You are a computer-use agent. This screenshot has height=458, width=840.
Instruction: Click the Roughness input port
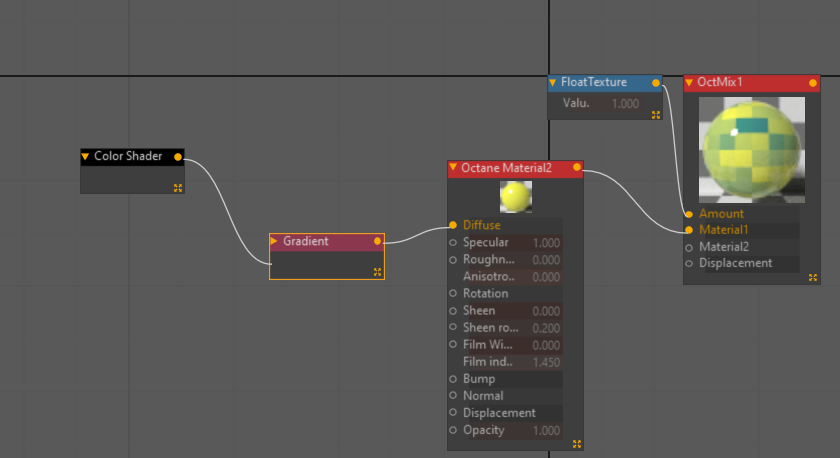click(x=453, y=260)
